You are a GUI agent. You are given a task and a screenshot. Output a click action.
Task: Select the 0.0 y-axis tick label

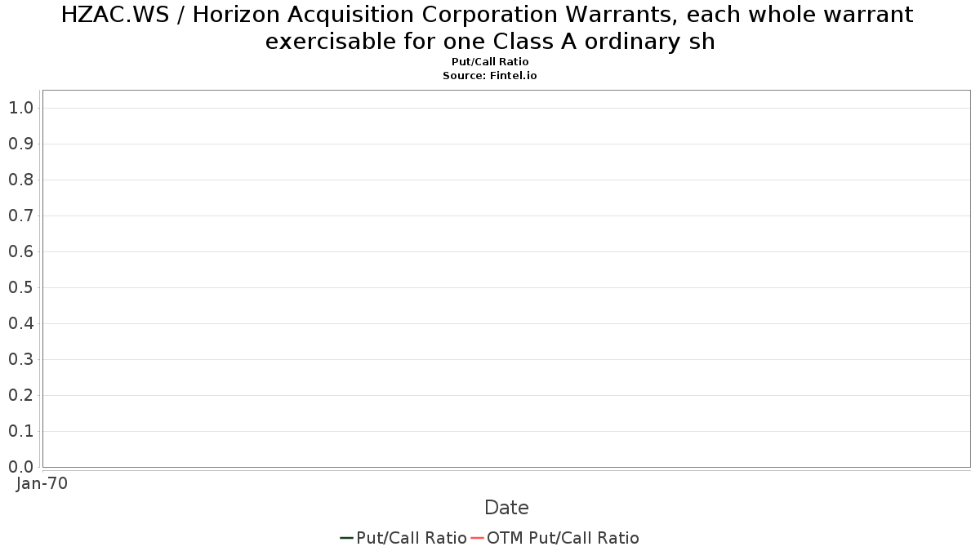pyautogui.click(x=20, y=467)
